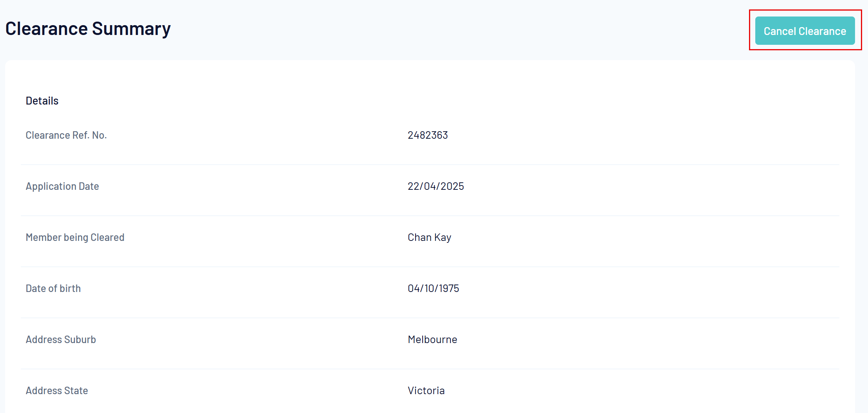The height and width of the screenshot is (413, 868).
Task: Click the surname Kay in member name
Action: tap(443, 238)
